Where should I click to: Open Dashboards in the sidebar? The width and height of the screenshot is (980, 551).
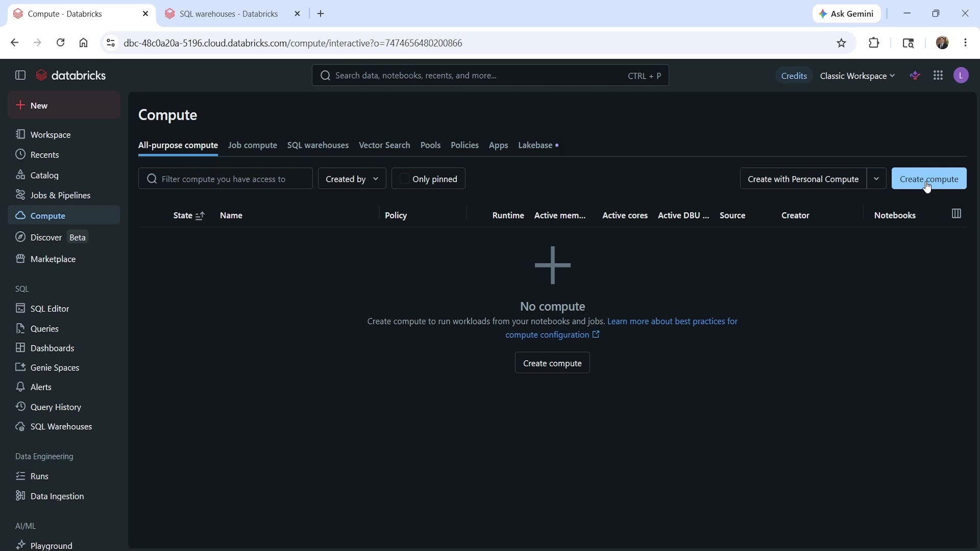tap(64, 348)
